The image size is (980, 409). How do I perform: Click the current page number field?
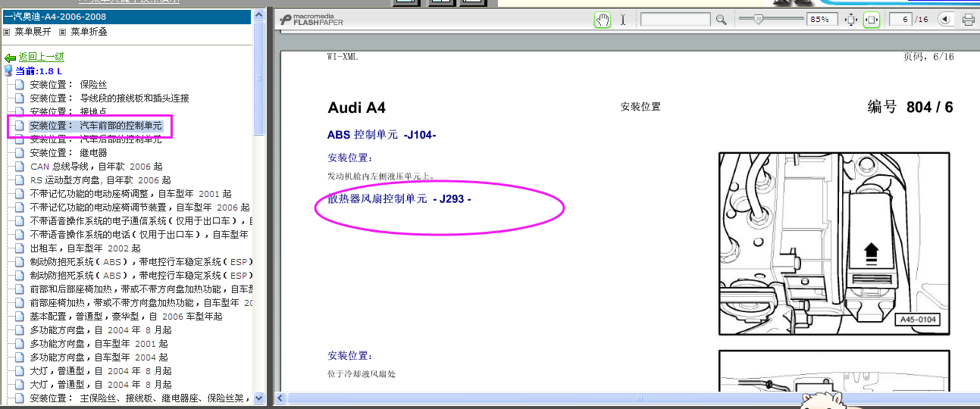coord(900,20)
